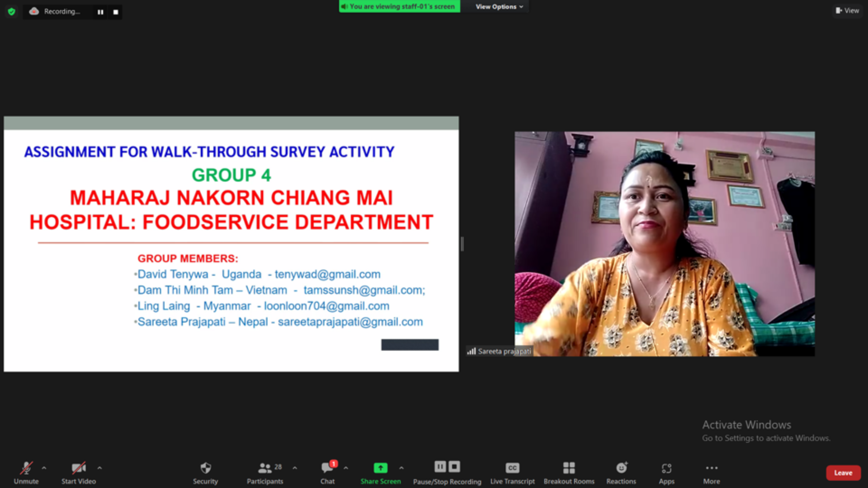Click the name 'Sareeta Prajapati' in slide list
Screen dimensions: 868x488
[x=181, y=322]
